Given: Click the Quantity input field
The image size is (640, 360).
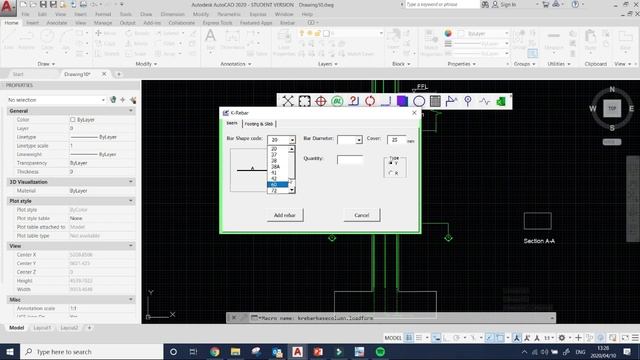Looking at the screenshot, I should (x=350, y=160).
